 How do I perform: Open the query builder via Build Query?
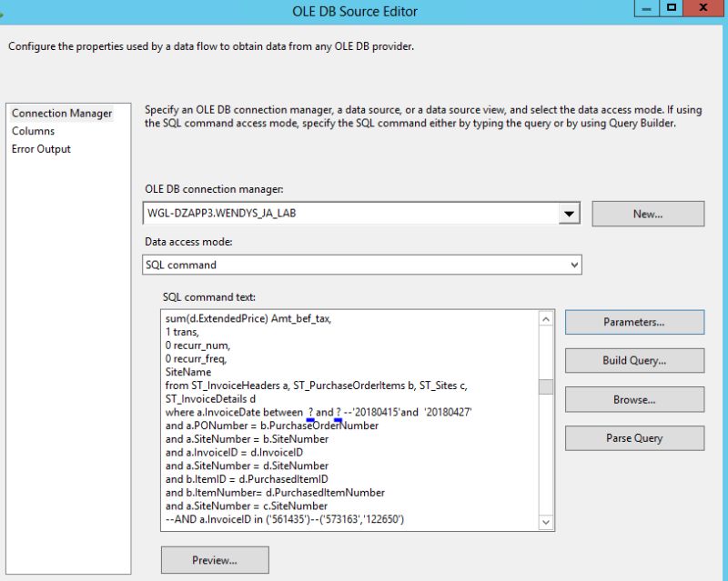click(x=634, y=361)
